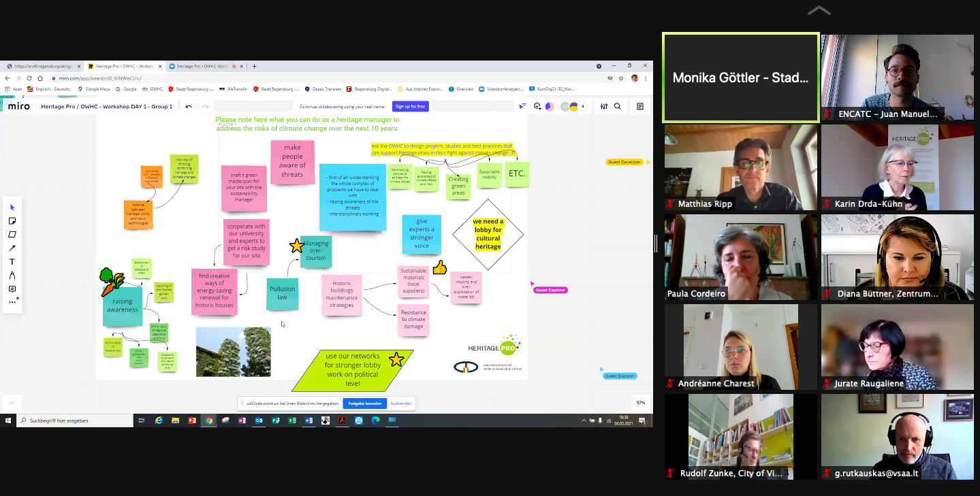Select the 'give experts a stronger voice' note
Image resolution: width=980 pixels, height=496 pixels.
coord(422,235)
